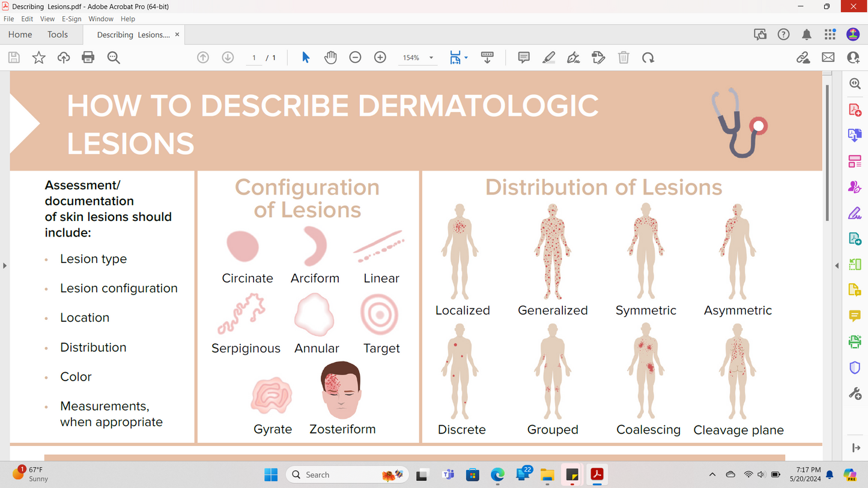Image resolution: width=868 pixels, height=488 pixels.
Task: Open the help question mark icon
Action: click(x=783, y=35)
